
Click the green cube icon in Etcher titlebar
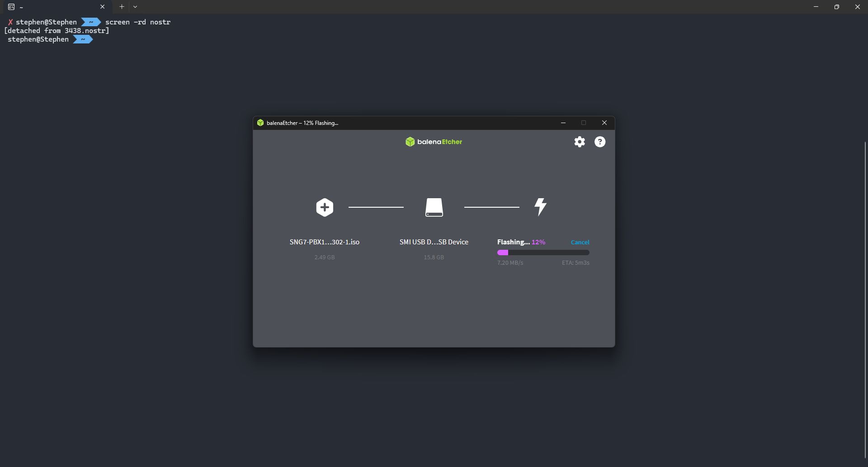point(260,123)
